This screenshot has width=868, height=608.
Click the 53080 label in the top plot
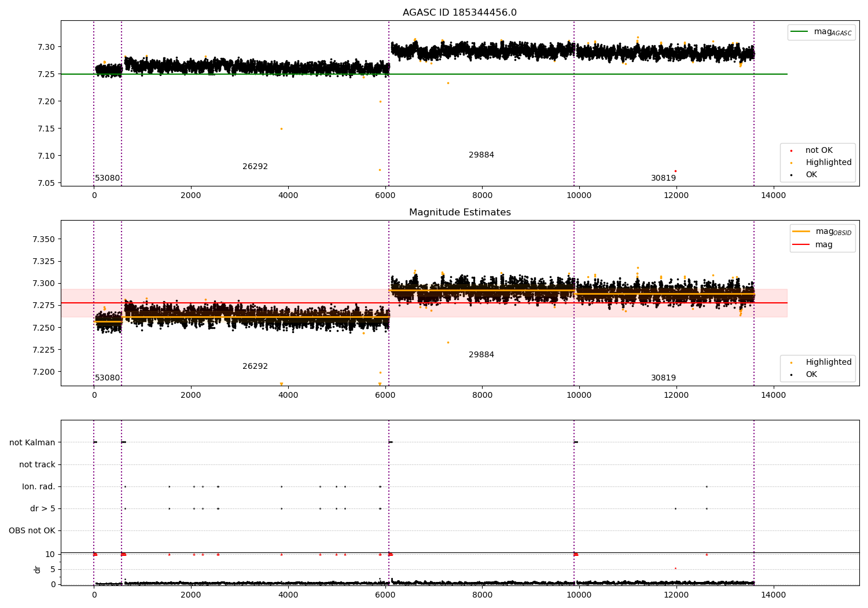pyautogui.click(x=108, y=178)
